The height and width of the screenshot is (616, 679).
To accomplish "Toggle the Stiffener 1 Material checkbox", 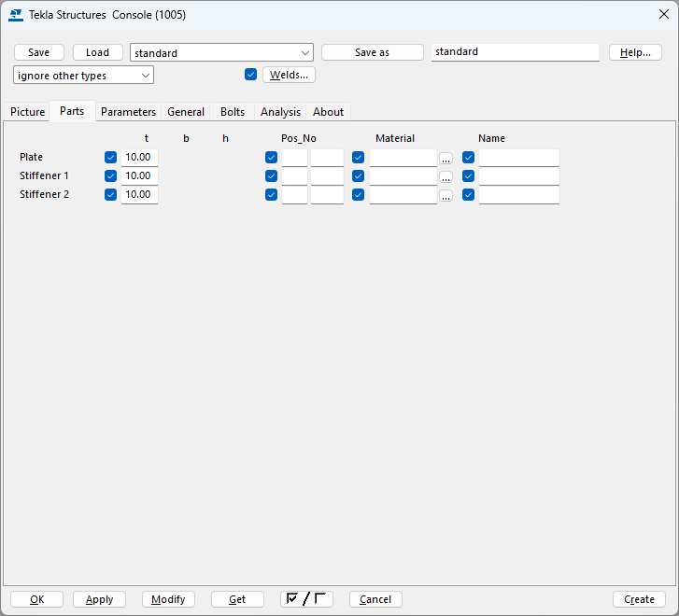I will (358, 175).
